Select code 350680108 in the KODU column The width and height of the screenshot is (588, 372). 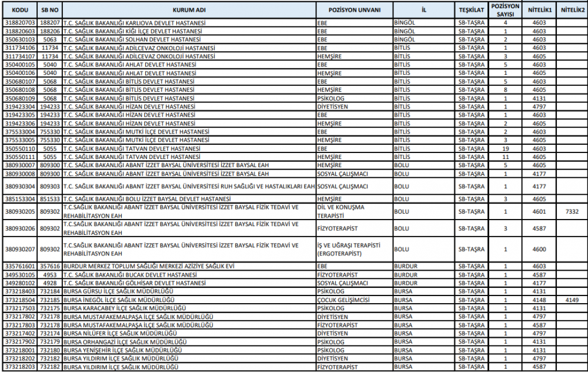click(x=20, y=89)
